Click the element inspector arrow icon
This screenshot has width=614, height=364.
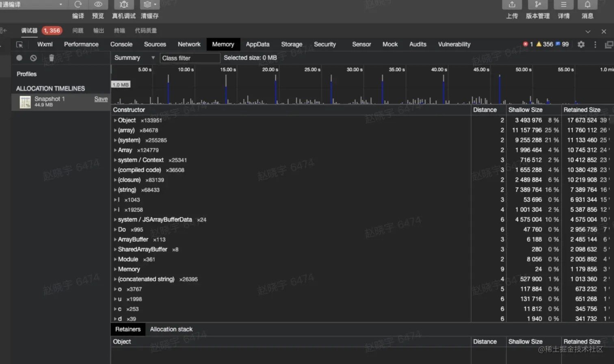click(19, 45)
